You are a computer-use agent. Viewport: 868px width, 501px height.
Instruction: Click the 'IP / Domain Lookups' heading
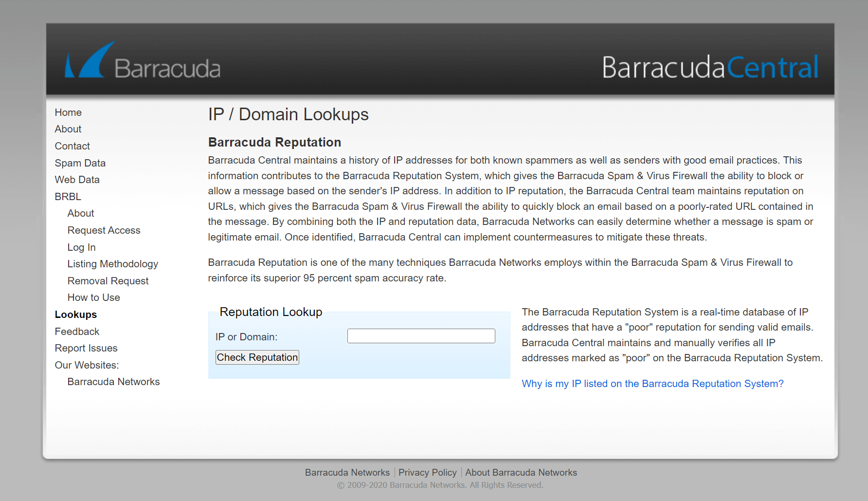tap(289, 114)
